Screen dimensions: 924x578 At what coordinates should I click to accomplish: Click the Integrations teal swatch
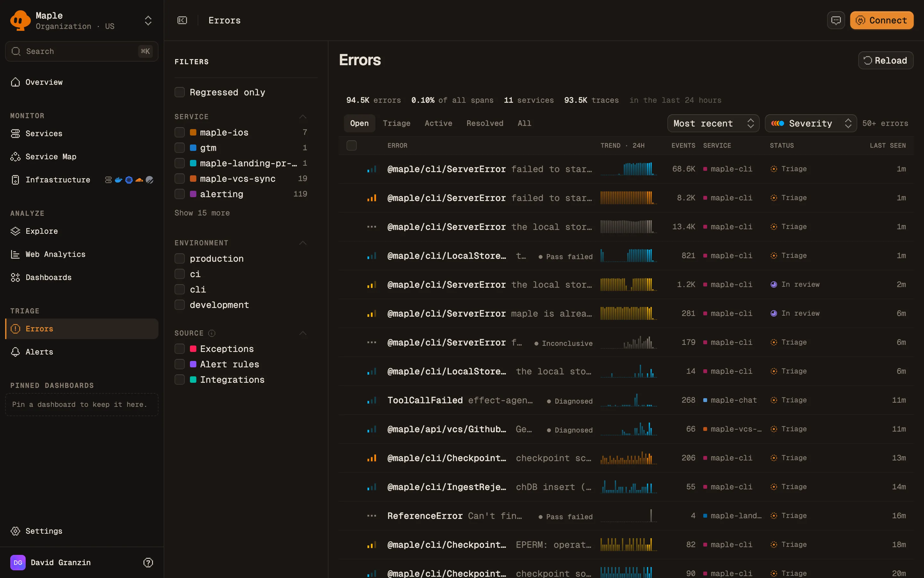[x=193, y=380]
